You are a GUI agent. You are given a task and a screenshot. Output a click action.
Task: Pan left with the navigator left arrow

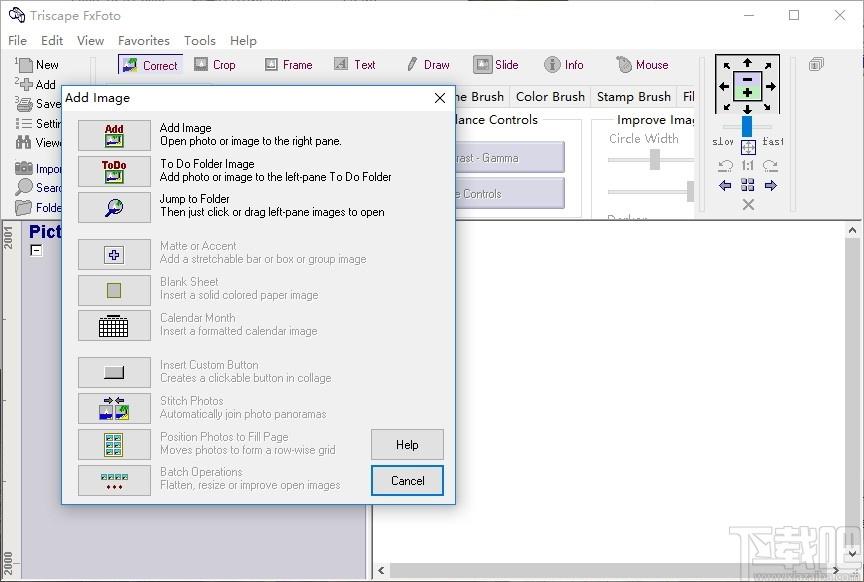pyautogui.click(x=723, y=86)
